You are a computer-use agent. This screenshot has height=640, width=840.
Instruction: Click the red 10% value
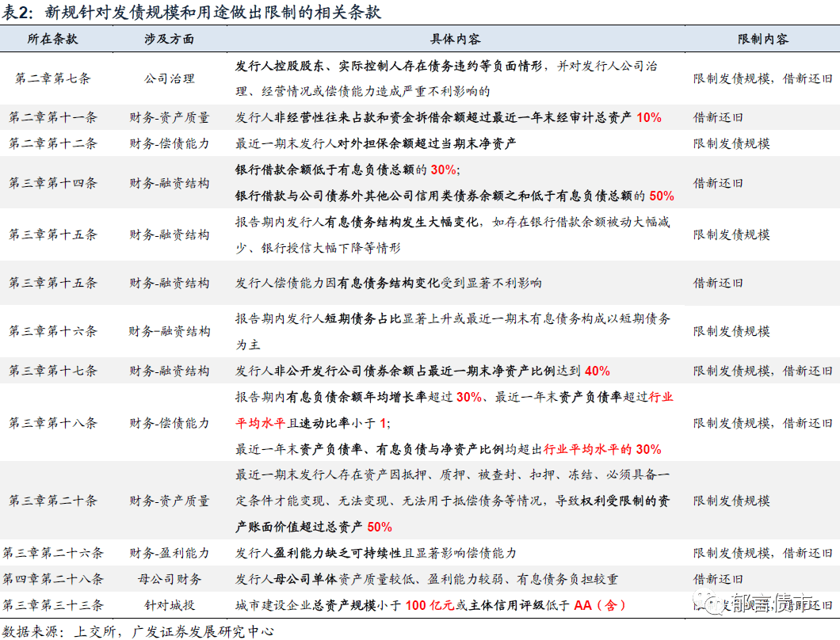click(648, 117)
